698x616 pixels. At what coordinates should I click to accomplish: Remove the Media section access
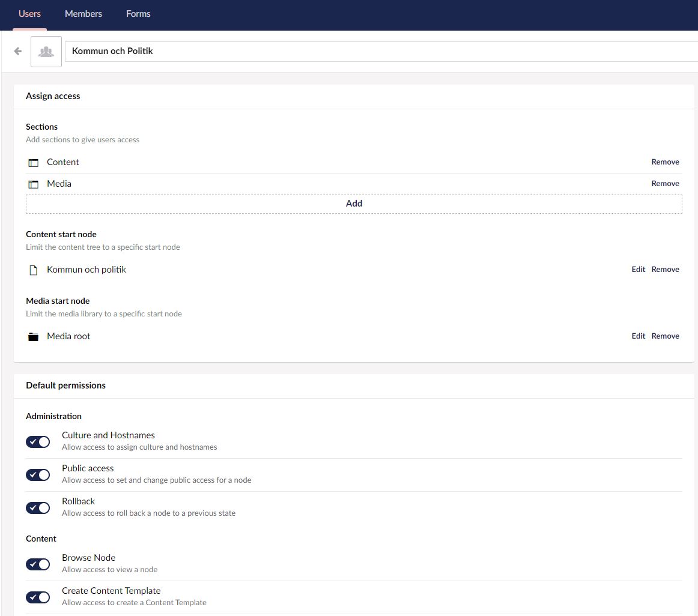coord(665,183)
